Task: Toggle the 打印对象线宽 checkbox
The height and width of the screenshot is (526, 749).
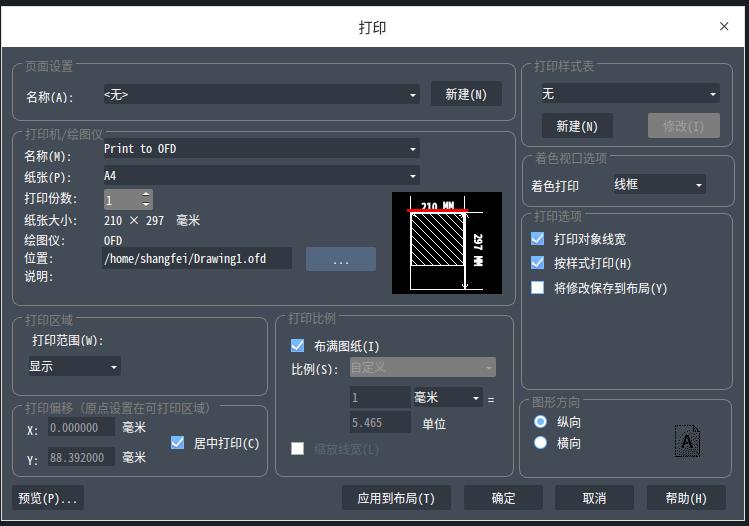Action: tap(537, 238)
